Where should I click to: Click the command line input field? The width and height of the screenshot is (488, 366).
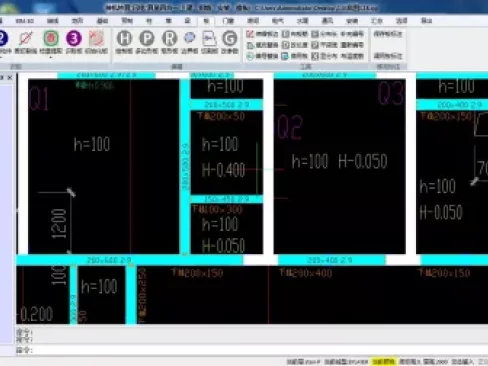click(260, 350)
